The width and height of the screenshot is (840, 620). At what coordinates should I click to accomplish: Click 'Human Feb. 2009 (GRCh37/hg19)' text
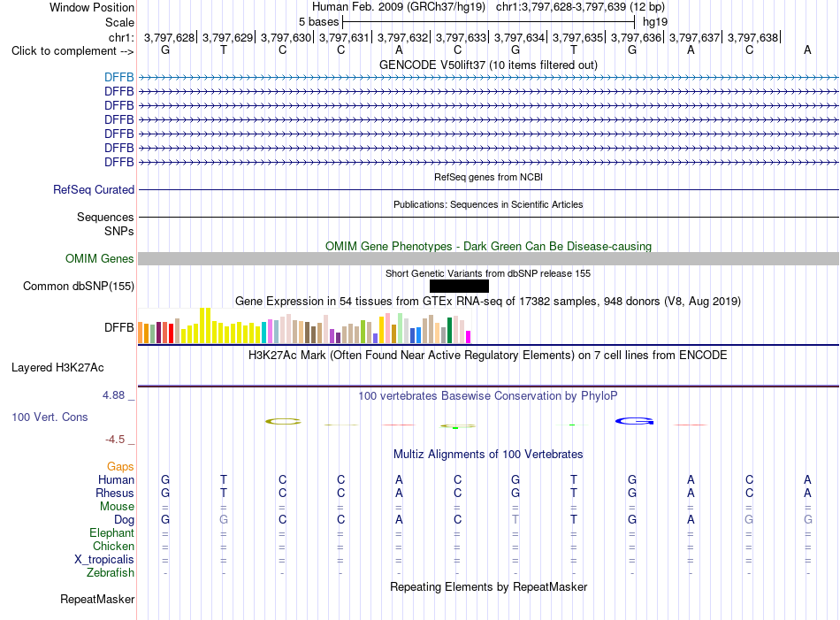(399, 7)
